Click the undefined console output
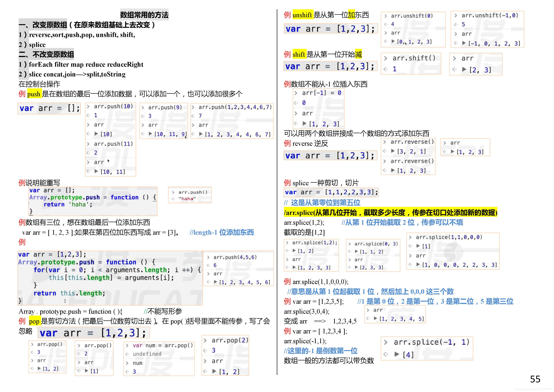This screenshot has width=554, height=392. click(147, 354)
